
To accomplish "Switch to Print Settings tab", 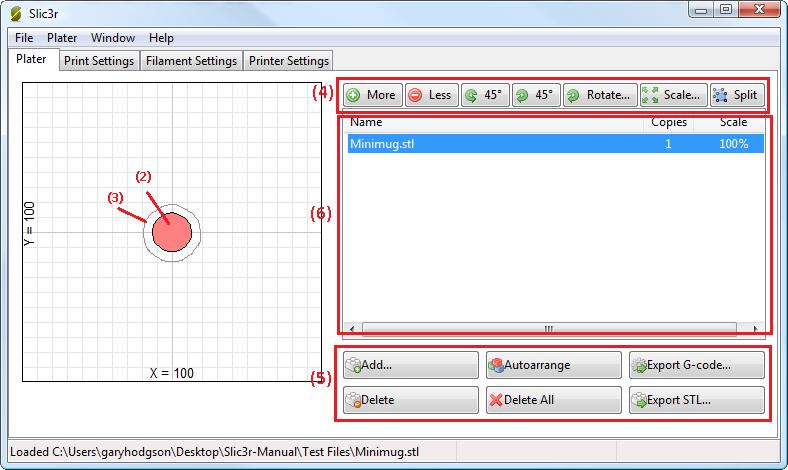I will point(99,61).
